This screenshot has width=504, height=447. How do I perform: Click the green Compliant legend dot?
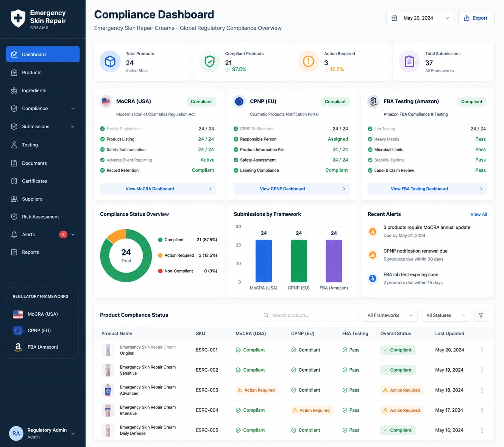(160, 240)
